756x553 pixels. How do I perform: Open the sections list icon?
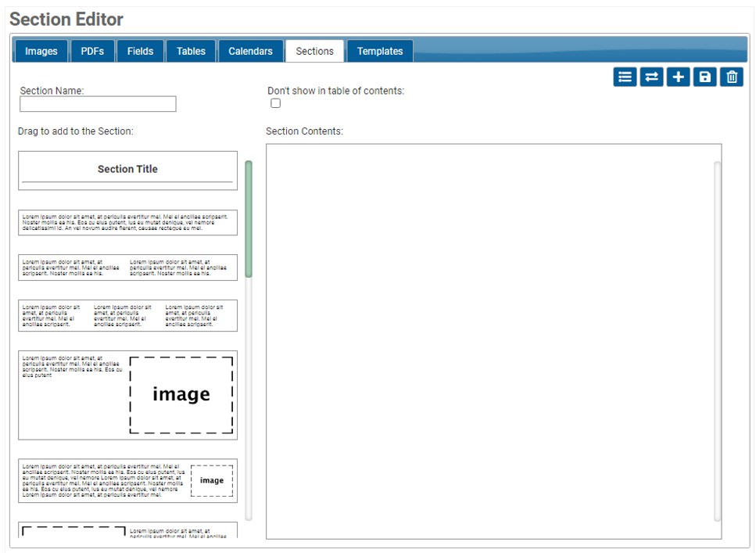[x=625, y=77]
